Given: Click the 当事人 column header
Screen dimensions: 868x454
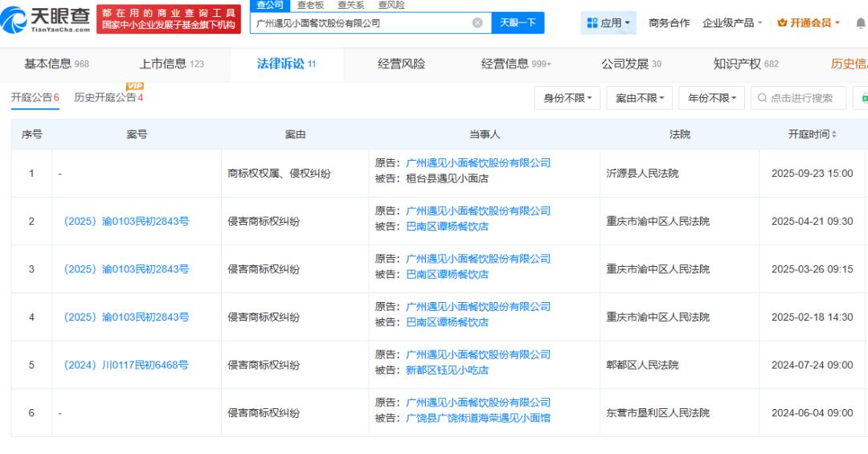Looking at the screenshot, I should 485,134.
